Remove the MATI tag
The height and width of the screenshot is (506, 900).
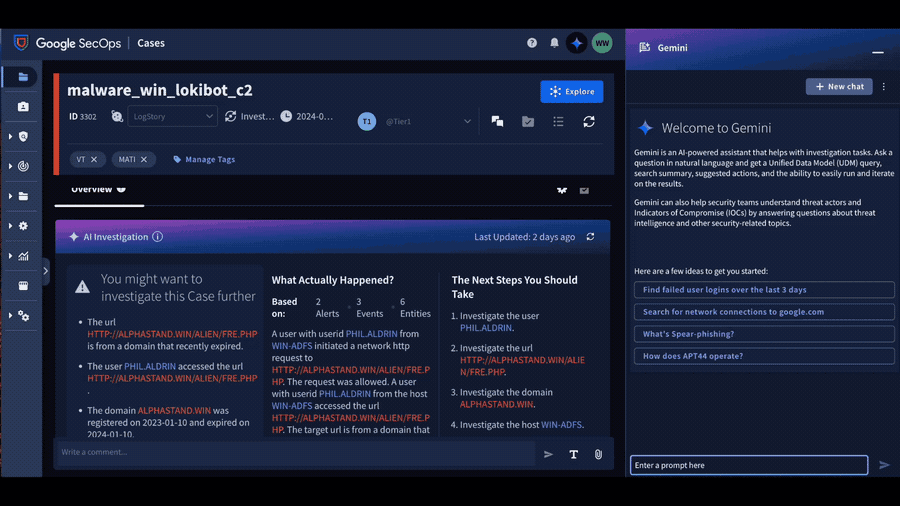(x=144, y=159)
